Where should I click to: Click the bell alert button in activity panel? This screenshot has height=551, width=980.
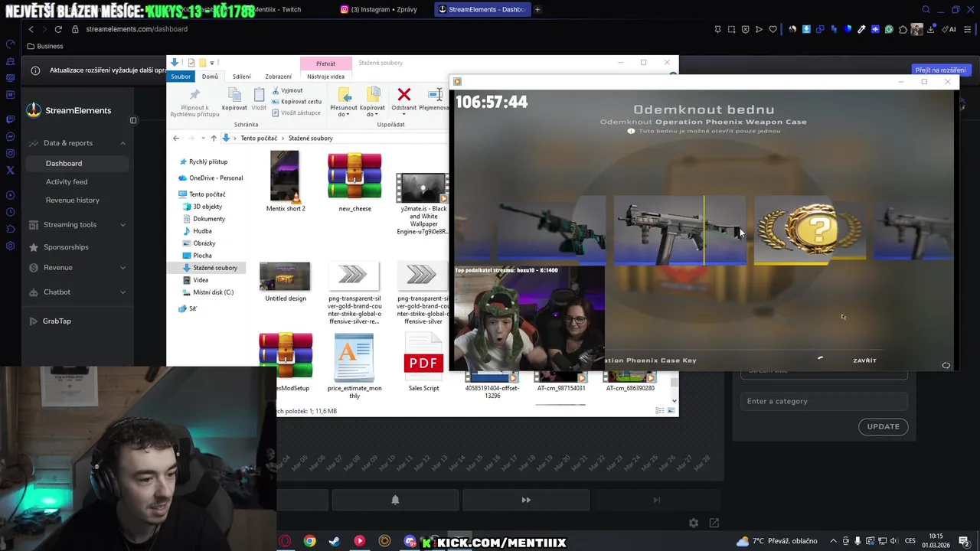click(x=395, y=500)
